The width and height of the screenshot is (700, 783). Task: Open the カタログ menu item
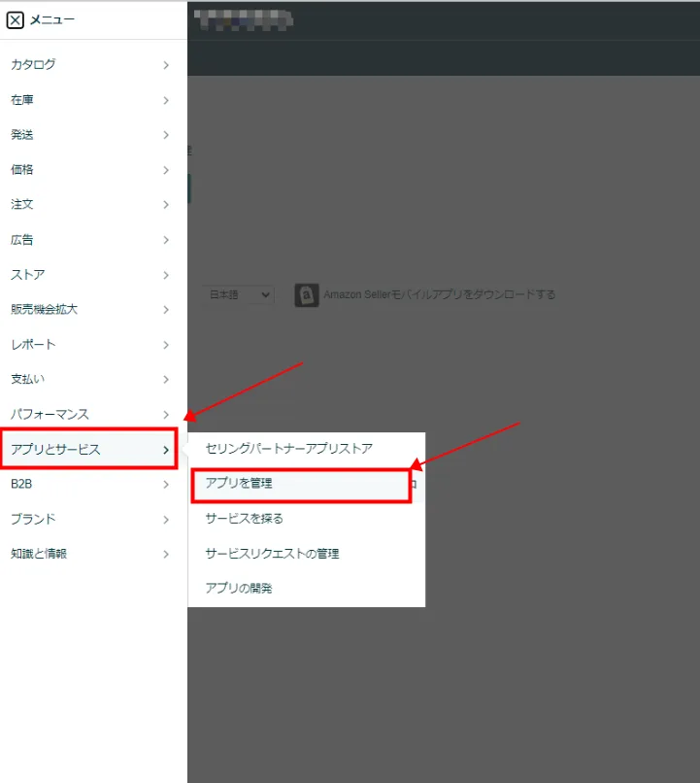[93, 65]
